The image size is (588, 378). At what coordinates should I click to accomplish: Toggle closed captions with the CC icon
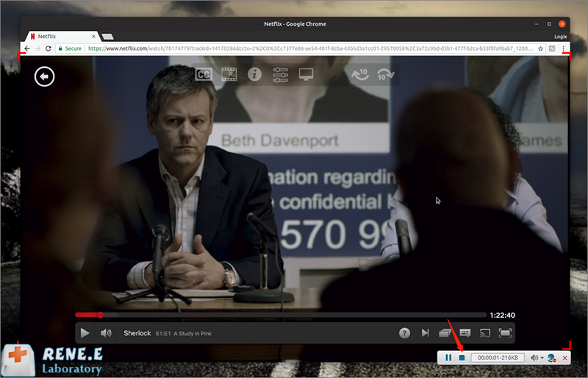[204, 74]
